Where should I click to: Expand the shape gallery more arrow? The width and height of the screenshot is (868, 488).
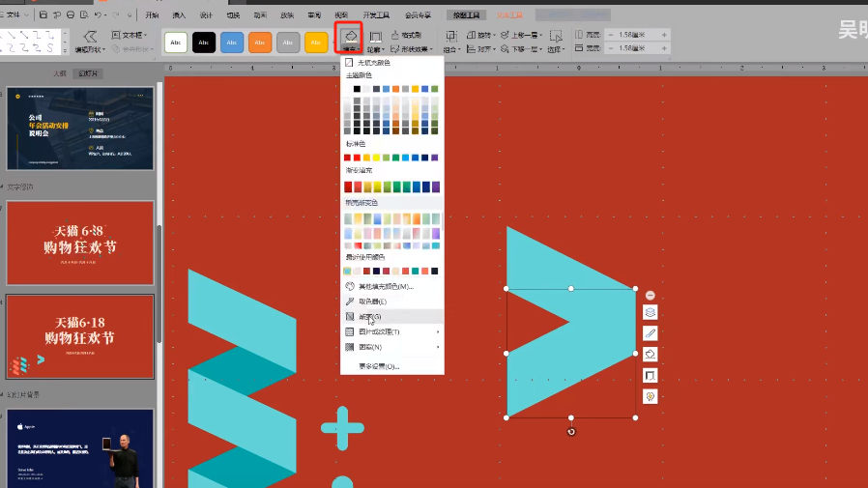tap(66, 50)
